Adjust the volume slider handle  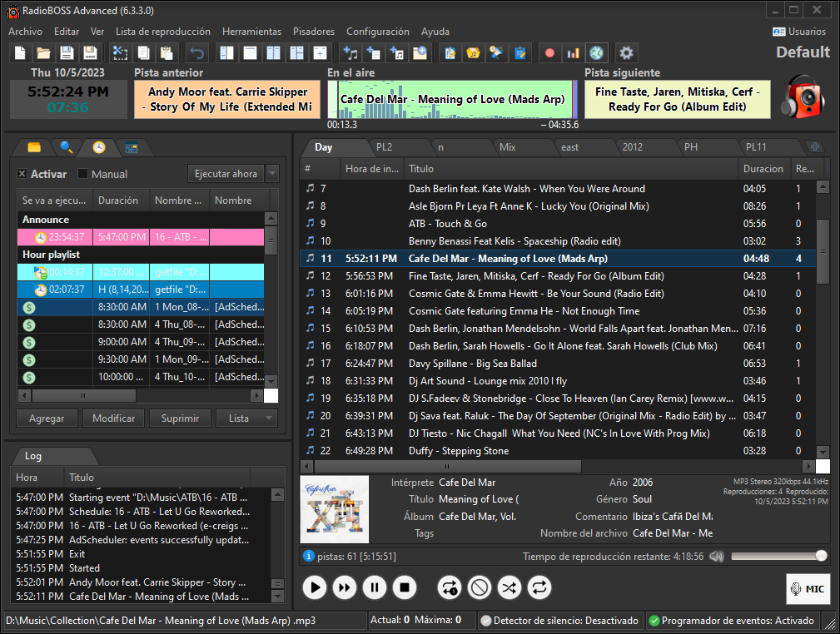[x=821, y=557]
